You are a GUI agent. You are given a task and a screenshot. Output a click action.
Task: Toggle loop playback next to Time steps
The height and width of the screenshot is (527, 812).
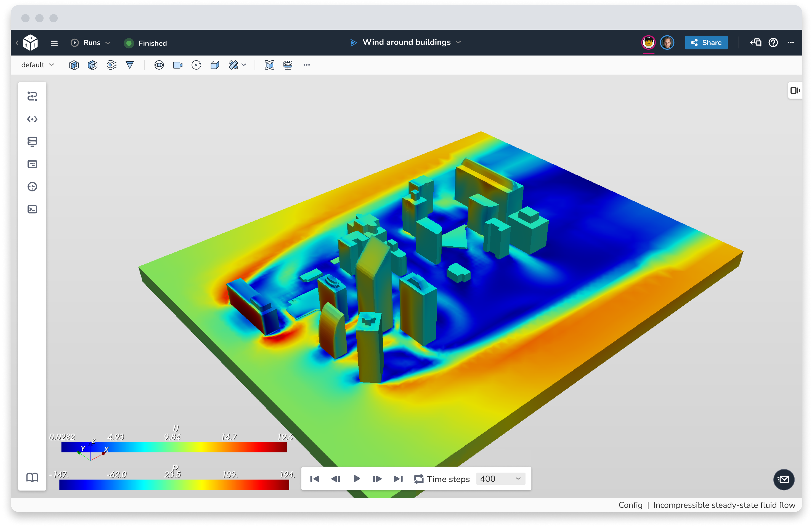click(419, 479)
